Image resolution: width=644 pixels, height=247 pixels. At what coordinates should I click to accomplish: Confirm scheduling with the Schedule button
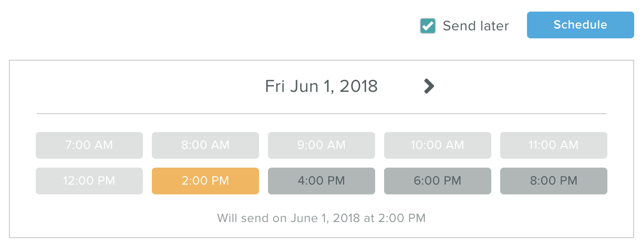pyautogui.click(x=580, y=25)
